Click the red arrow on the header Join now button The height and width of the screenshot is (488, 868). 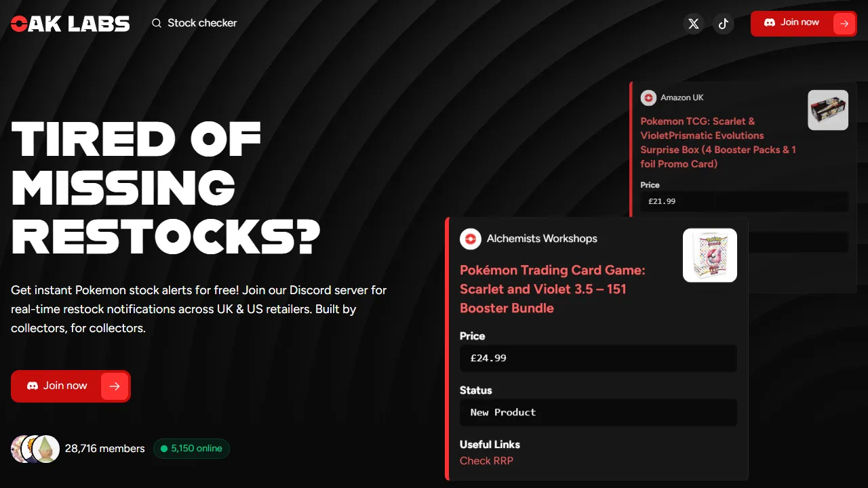coord(844,22)
